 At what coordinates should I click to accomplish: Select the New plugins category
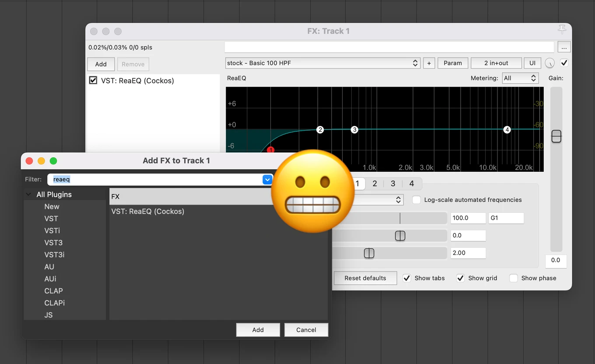coord(52,207)
